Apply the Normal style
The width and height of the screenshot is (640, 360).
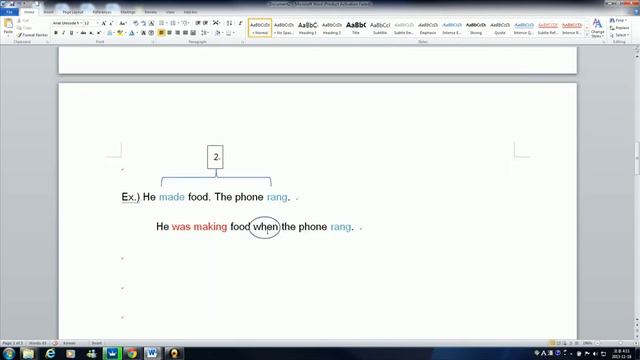coord(260,28)
